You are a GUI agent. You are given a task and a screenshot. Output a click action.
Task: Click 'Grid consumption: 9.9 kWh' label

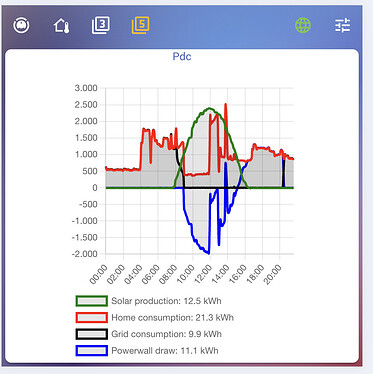(166, 334)
